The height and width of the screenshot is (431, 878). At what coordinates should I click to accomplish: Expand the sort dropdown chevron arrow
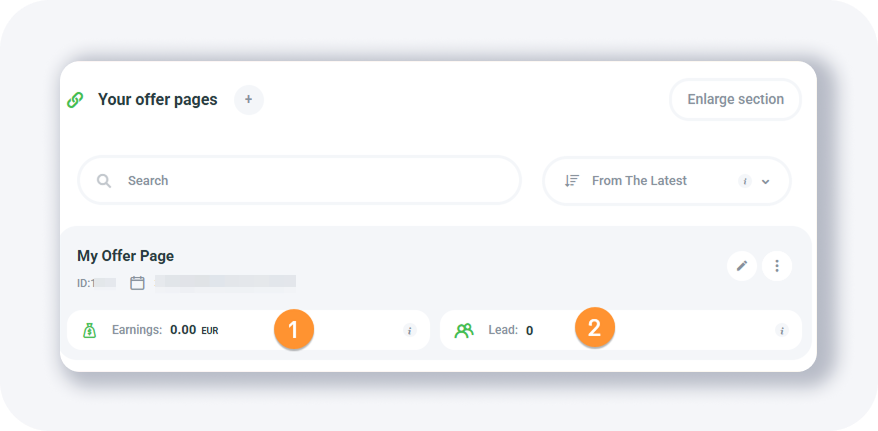click(766, 182)
